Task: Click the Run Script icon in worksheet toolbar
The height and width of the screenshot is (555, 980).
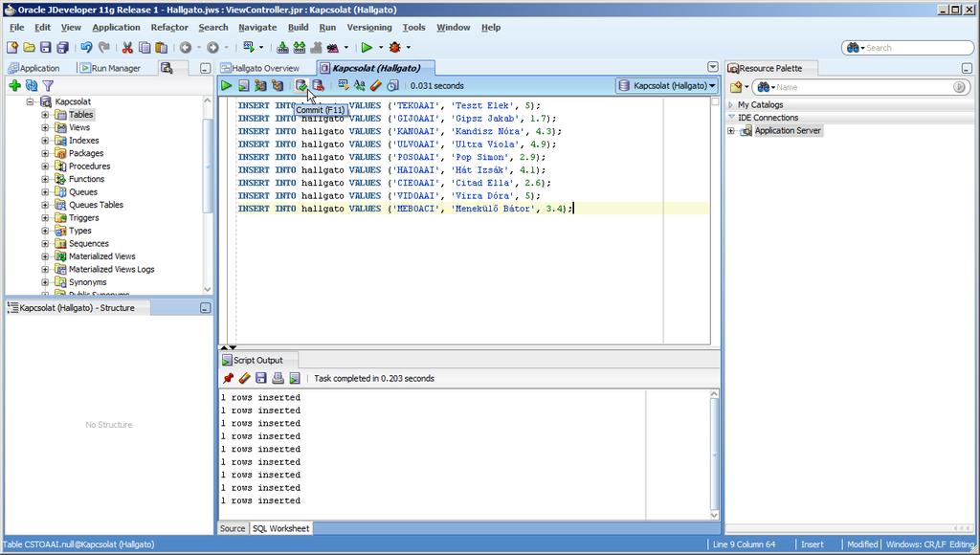Action: (244, 85)
